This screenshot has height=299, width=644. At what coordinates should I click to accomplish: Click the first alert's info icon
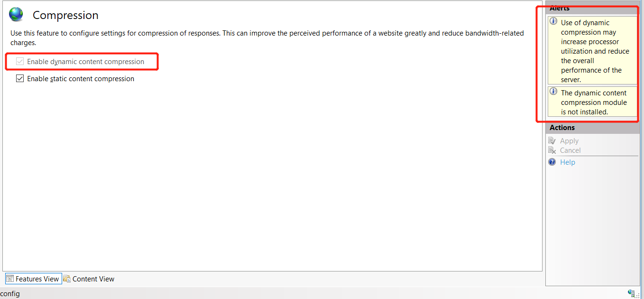pos(553,22)
